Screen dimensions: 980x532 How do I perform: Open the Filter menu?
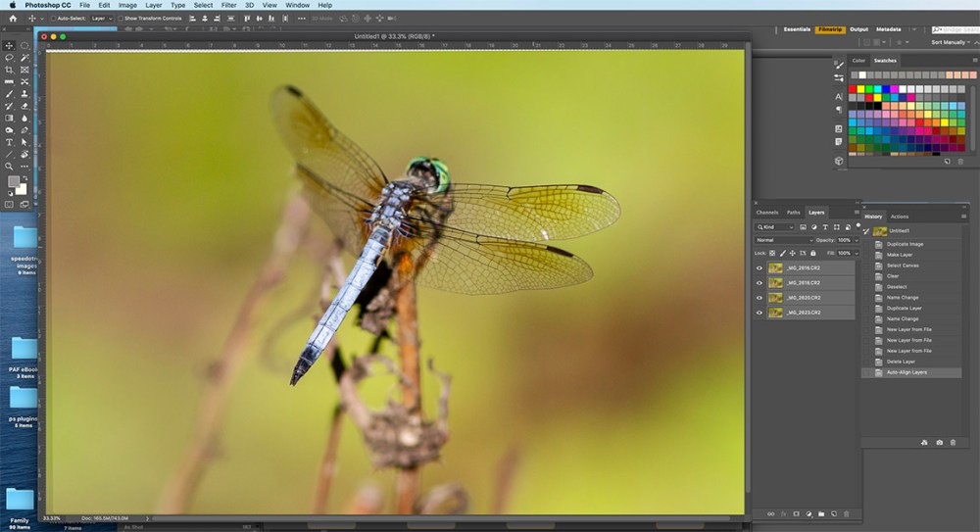(x=228, y=5)
